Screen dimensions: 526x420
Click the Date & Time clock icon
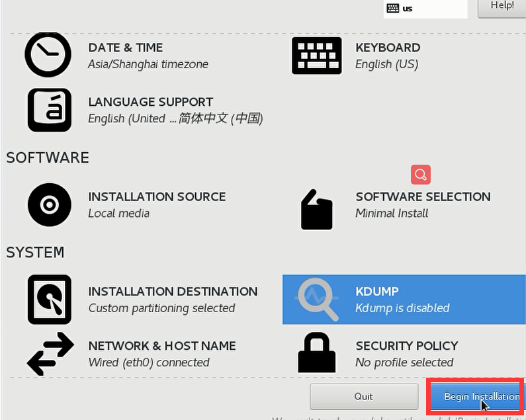[48, 55]
